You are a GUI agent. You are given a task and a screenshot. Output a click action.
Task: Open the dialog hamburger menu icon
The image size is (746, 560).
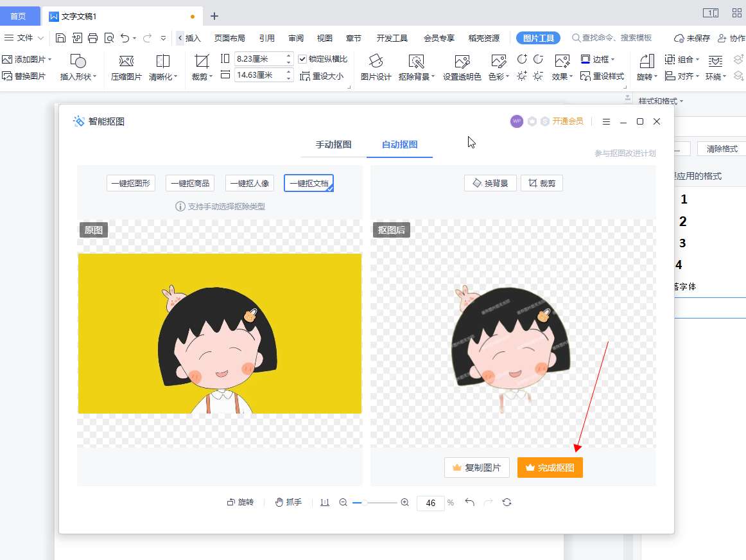(x=606, y=122)
